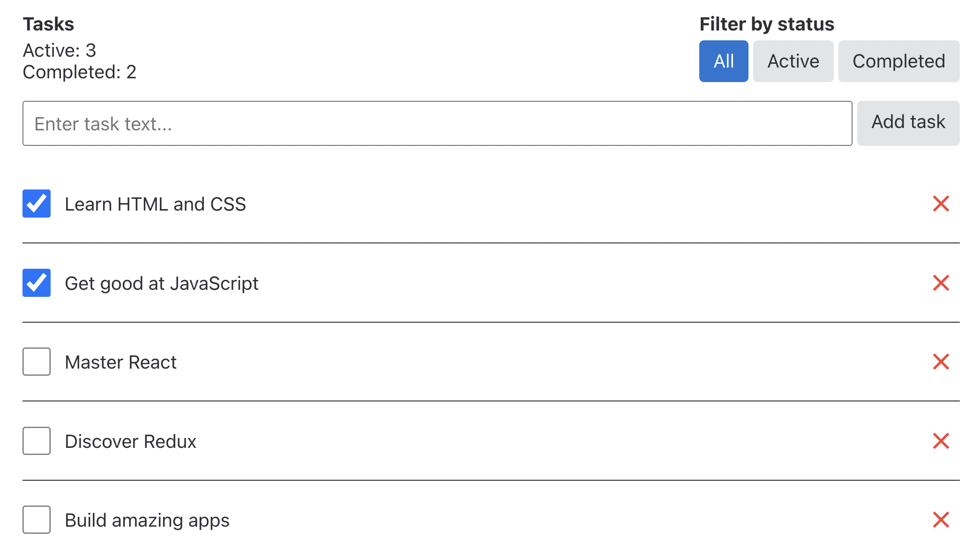Show only Completed tasks
Image resolution: width=980 pixels, height=552 pixels.
(898, 61)
